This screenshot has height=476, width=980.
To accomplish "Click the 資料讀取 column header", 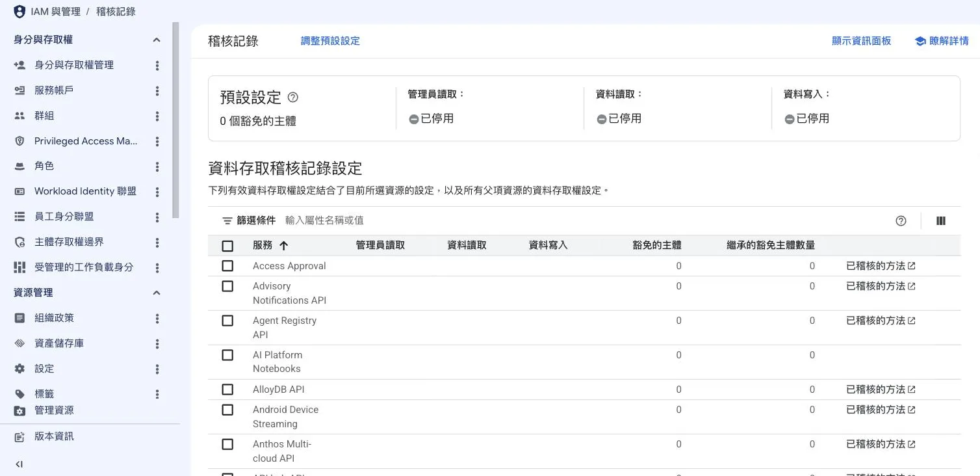I will (467, 245).
